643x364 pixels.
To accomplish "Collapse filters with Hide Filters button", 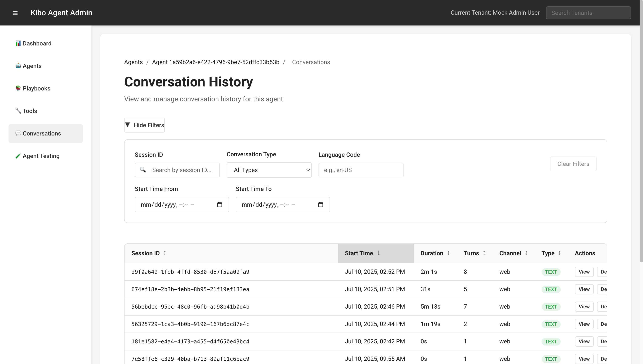I will point(144,125).
